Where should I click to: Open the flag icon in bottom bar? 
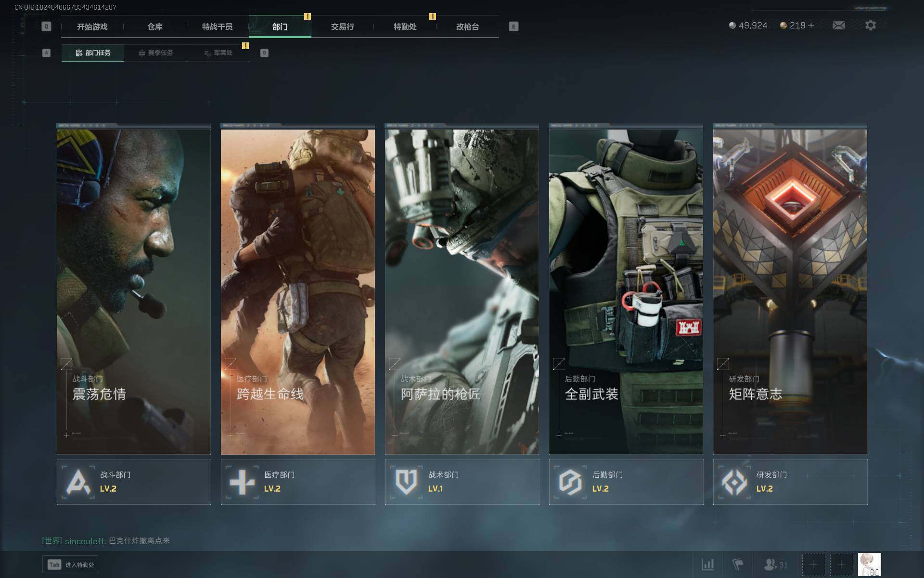click(737, 565)
